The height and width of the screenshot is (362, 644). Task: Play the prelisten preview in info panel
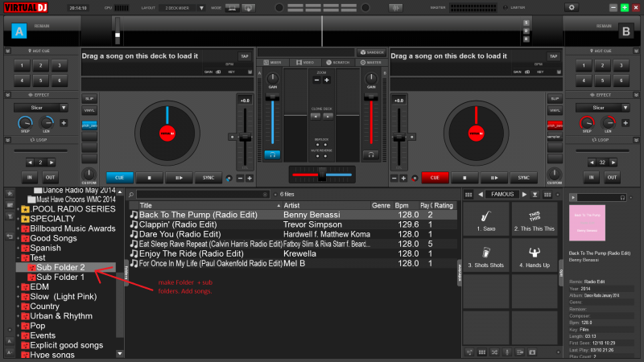pos(573,198)
